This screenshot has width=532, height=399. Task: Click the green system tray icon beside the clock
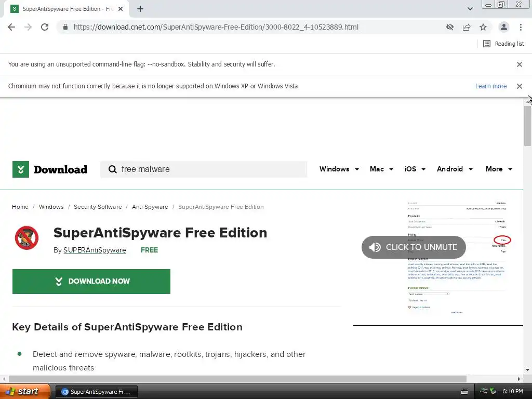(493, 392)
